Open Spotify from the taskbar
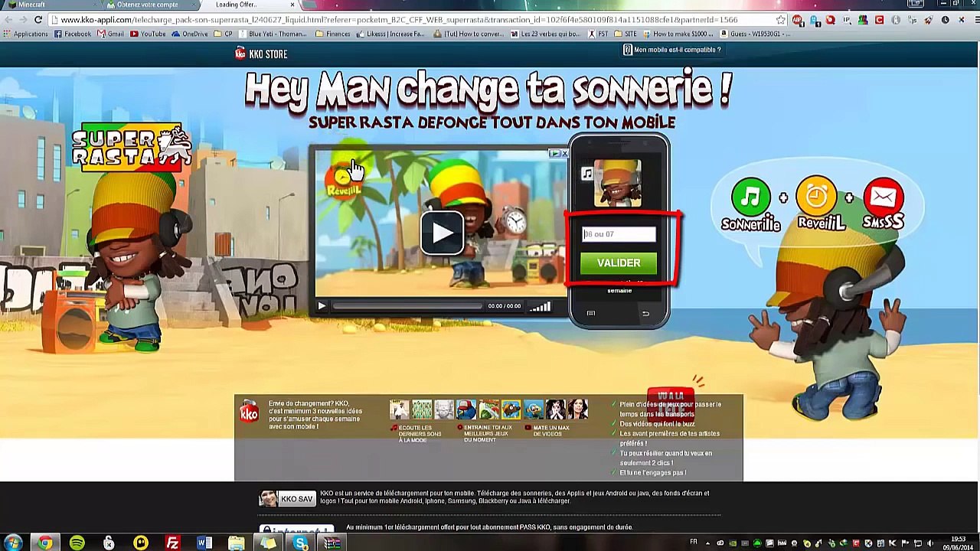The height and width of the screenshot is (551, 980). click(77, 543)
